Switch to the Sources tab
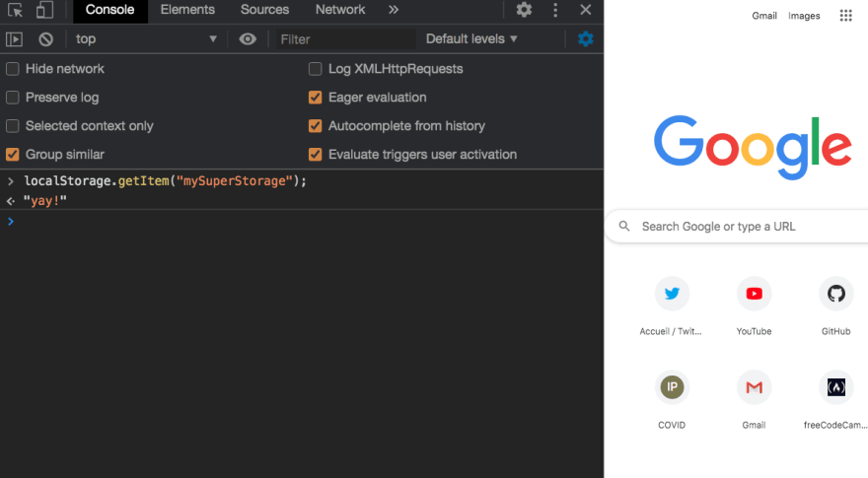 tap(264, 10)
